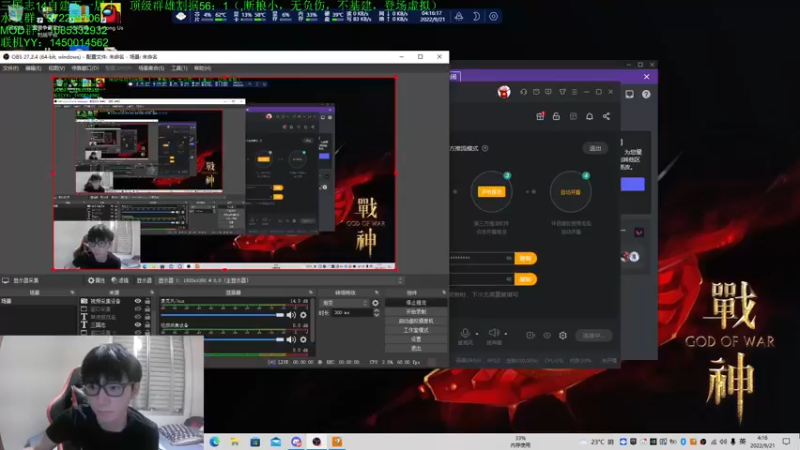This screenshot has height=450, width=800.
Task: Click the help icon beside push mode title
Action: coord(485,148)
